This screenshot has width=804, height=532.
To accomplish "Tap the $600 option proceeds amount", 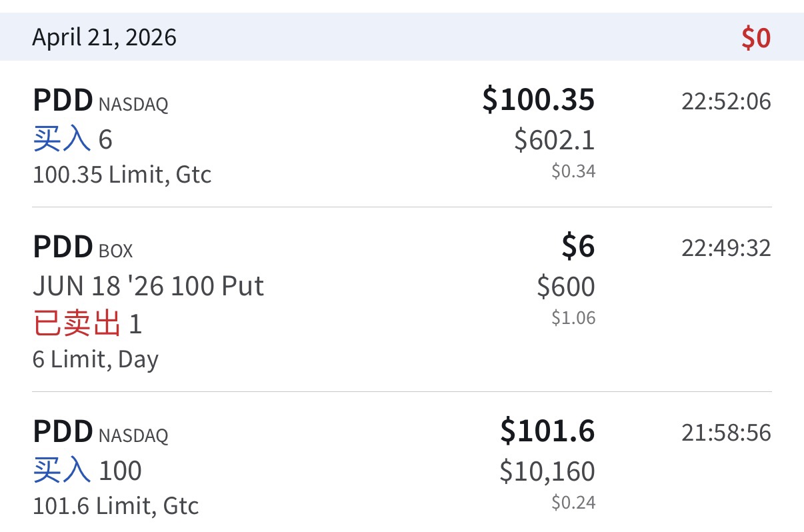I will pos(565,287).
